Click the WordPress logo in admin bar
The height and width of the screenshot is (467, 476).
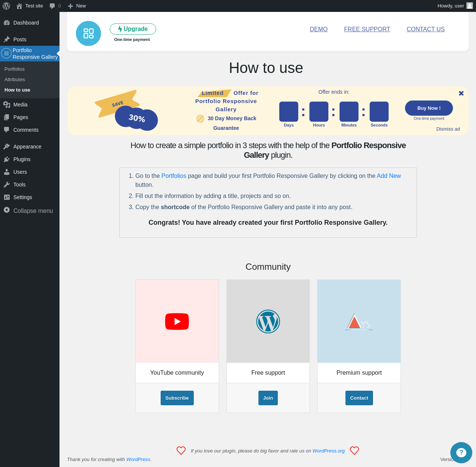click(x=6, y=6)
